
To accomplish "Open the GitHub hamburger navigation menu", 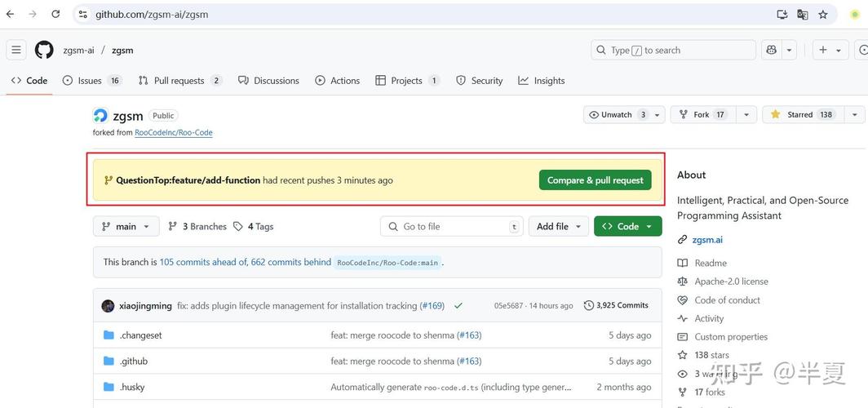I will [x=16, y=50].
